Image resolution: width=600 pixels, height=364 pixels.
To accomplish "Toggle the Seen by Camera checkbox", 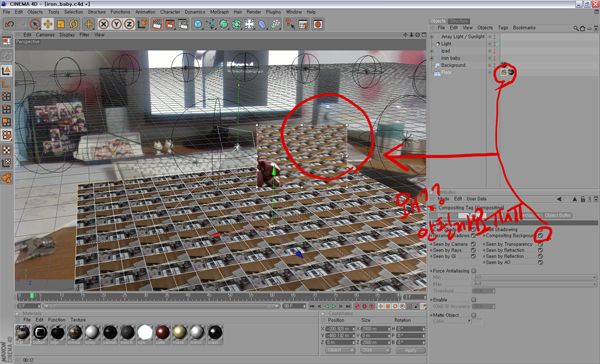I will coord(473,244).
